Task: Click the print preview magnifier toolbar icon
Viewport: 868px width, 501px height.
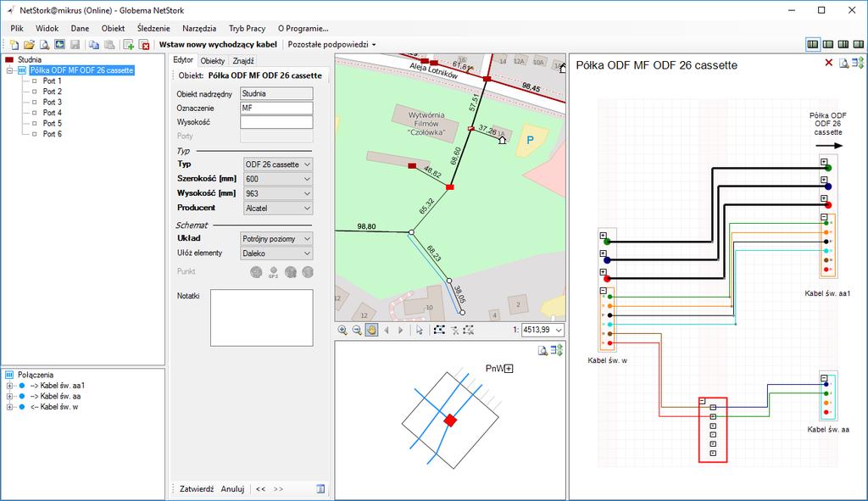Action: (x=44, y=45)
